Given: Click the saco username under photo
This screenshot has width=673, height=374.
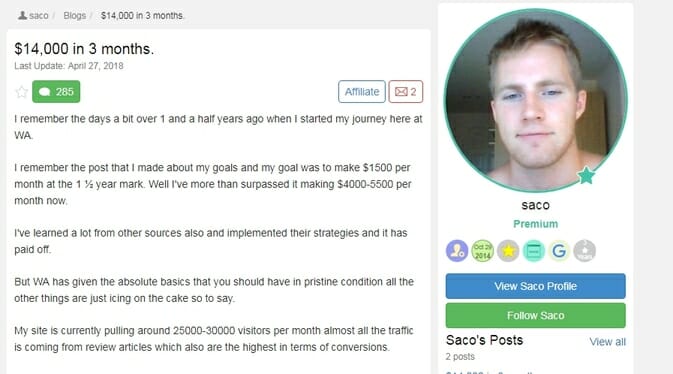Looking at the screenshot, I should point(536,205).
